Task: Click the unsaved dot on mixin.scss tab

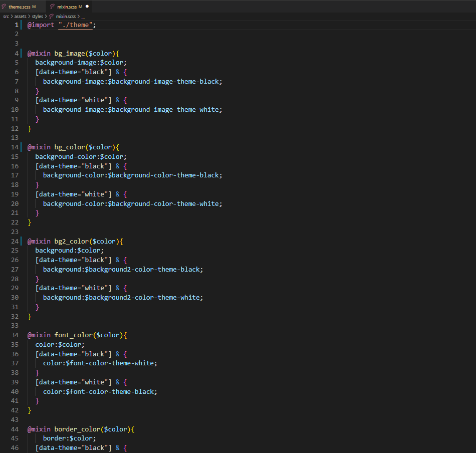Action: pos(87,7)
